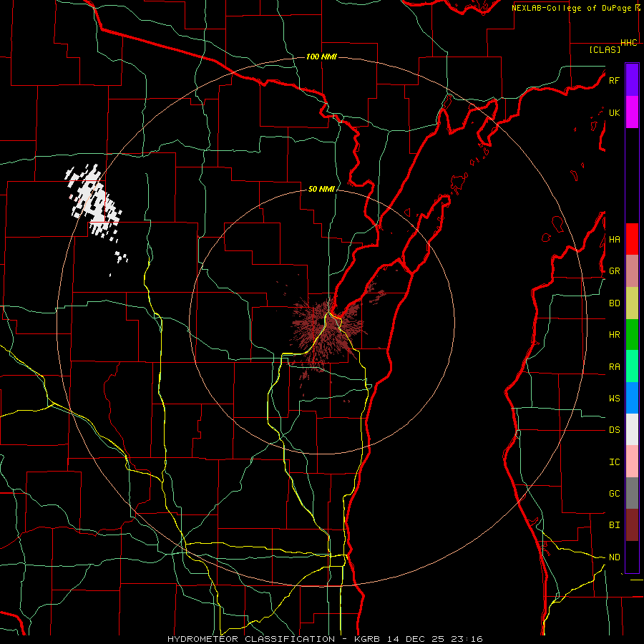Select the GR graupel color swatch
The height and width of the screenshot is (644, 644).
click(632, 271)
